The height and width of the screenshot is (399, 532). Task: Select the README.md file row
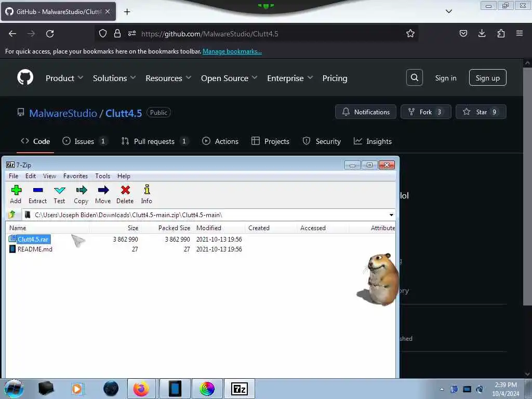point(200,249)
